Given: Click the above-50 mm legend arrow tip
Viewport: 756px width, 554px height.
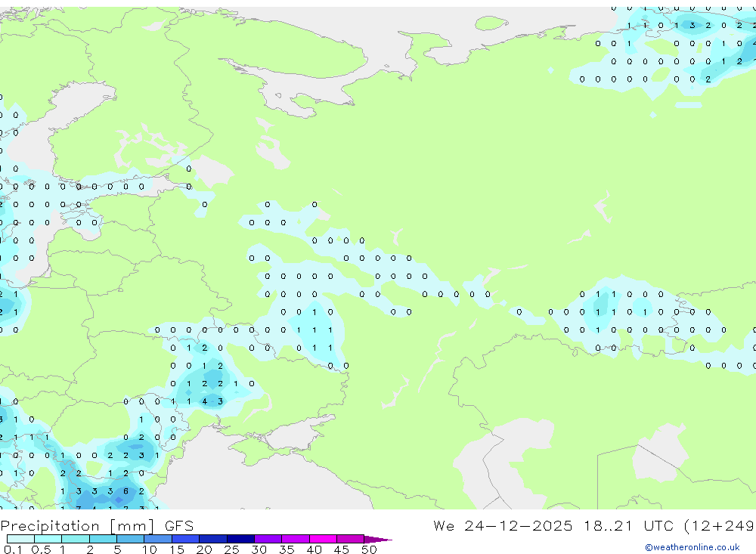Looking at the screenshot, I should click(378, 539).
